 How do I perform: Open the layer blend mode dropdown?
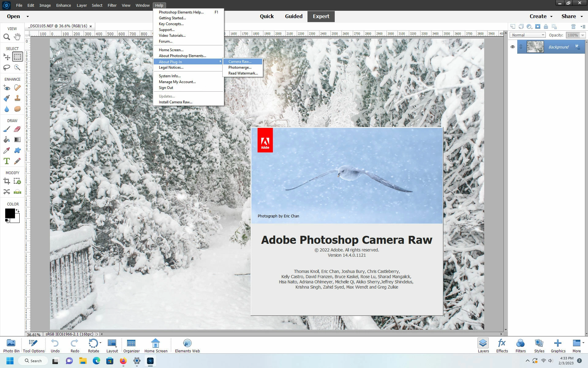click(x=527, y=35)
